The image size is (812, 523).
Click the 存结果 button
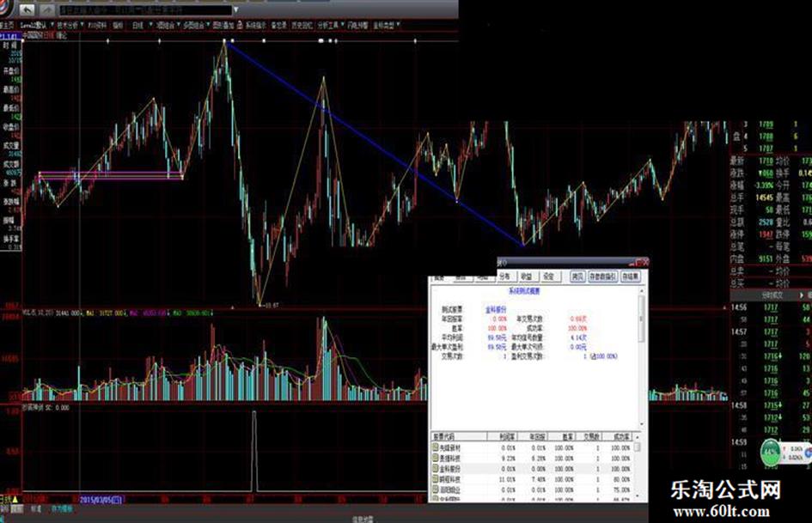(x=630, y=277)
